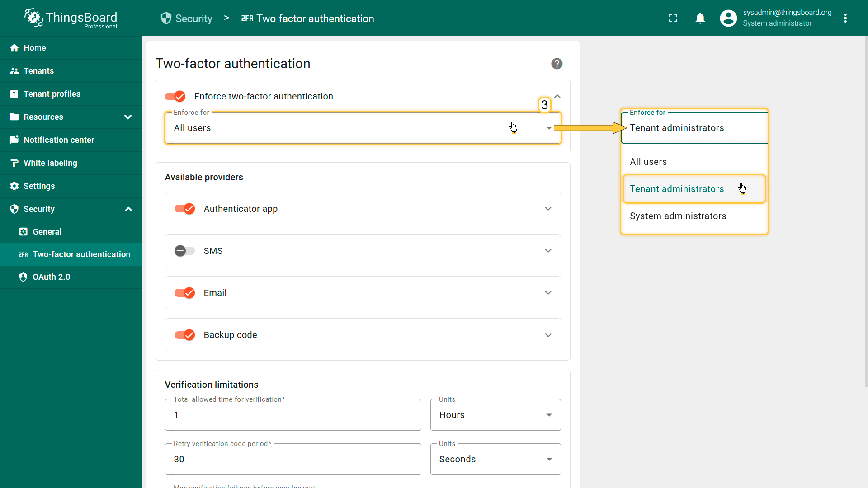This screenshot has width=868, height=488.
Task: Click the Home icon in sidebar
Action: (14, 48)
